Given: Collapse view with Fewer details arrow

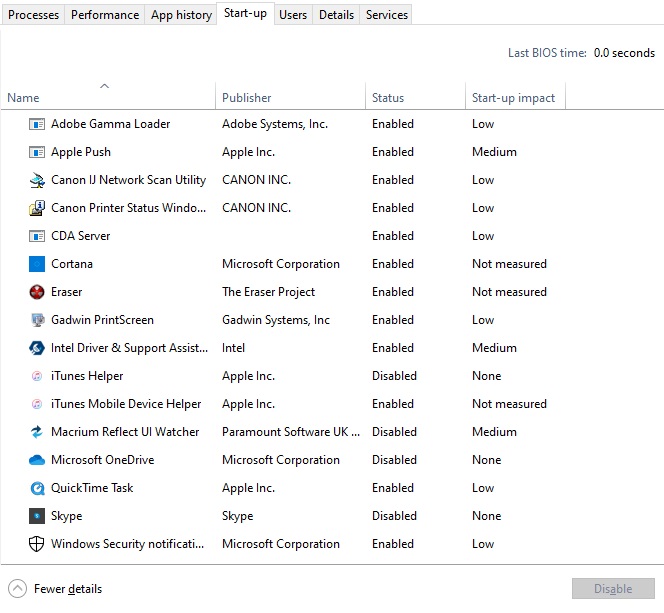Looking at the screenshot, I should click(x=17, y=588).
